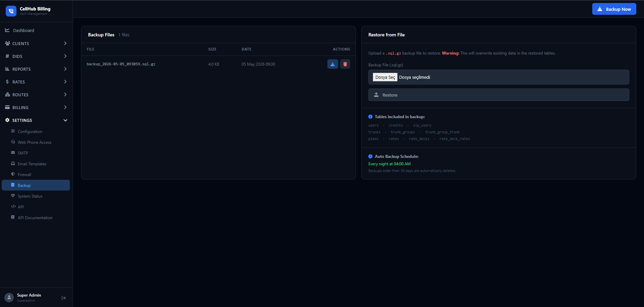The height and width of the screenshot is (307, 644).
Task: Click the SIZE column header
Action: point(212,49)
